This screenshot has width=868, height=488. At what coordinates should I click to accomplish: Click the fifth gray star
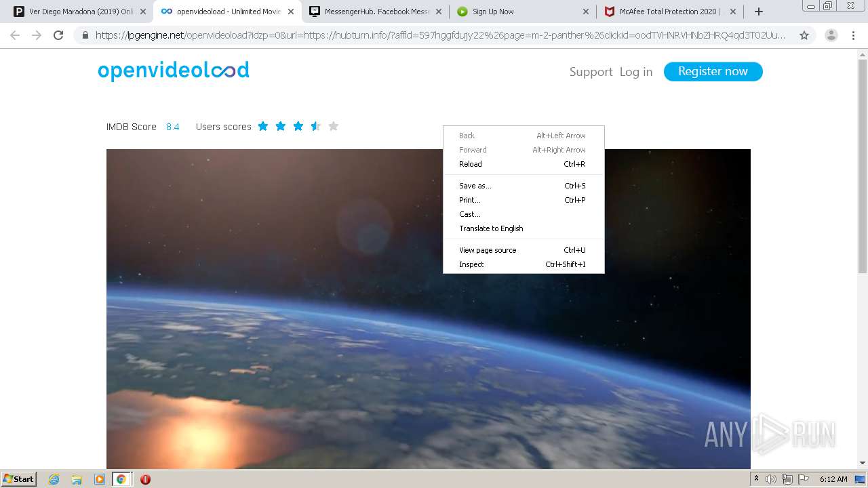point(334,126)
